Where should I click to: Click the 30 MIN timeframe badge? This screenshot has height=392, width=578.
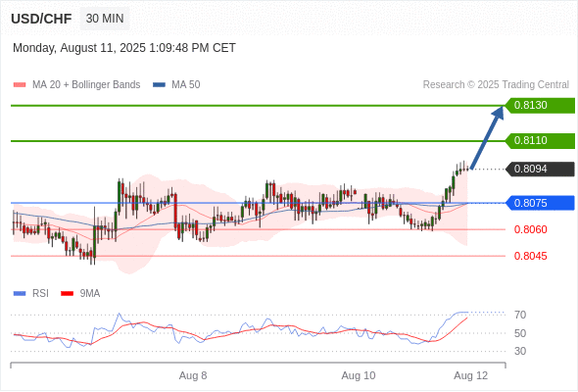(105, 19)
